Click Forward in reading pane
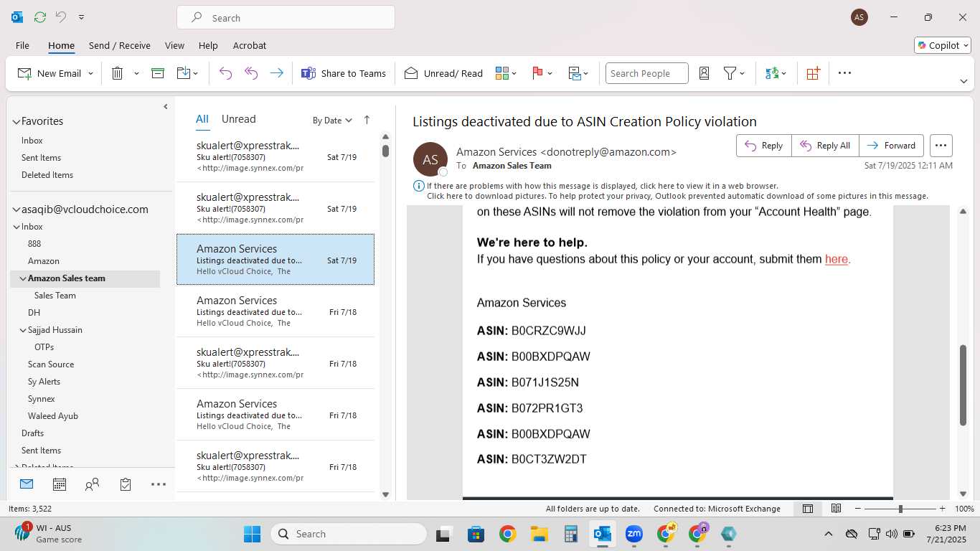The image size is (980, 551). [891, 146]
